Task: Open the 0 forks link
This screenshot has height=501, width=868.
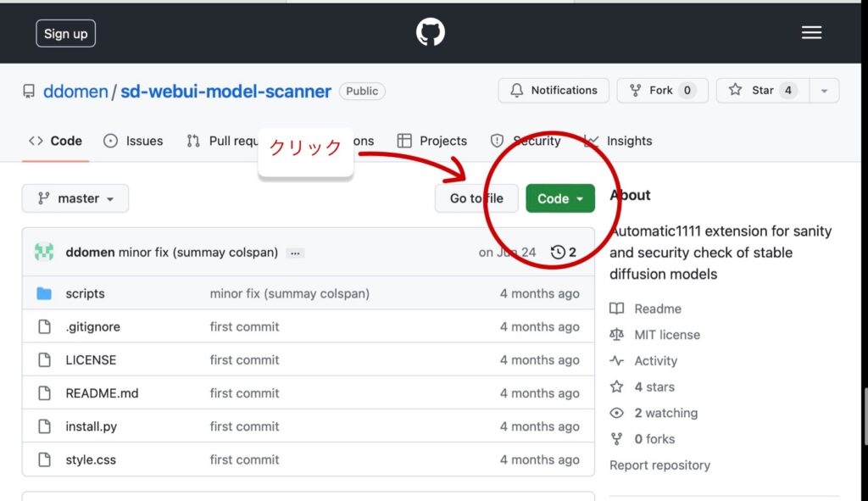Action: pos(654,439)
